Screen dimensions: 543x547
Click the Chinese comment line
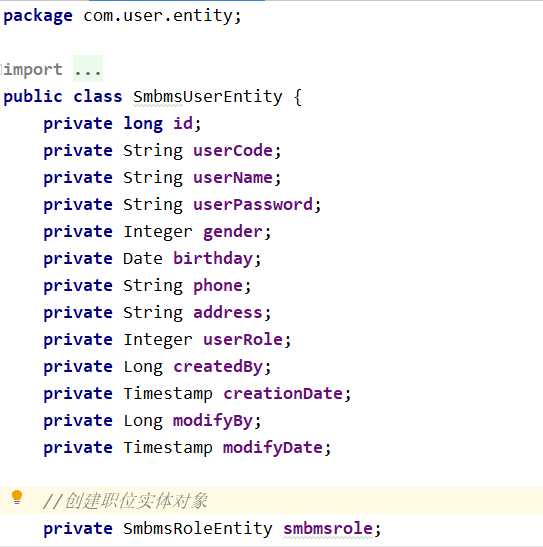click(x=126, y=501)
